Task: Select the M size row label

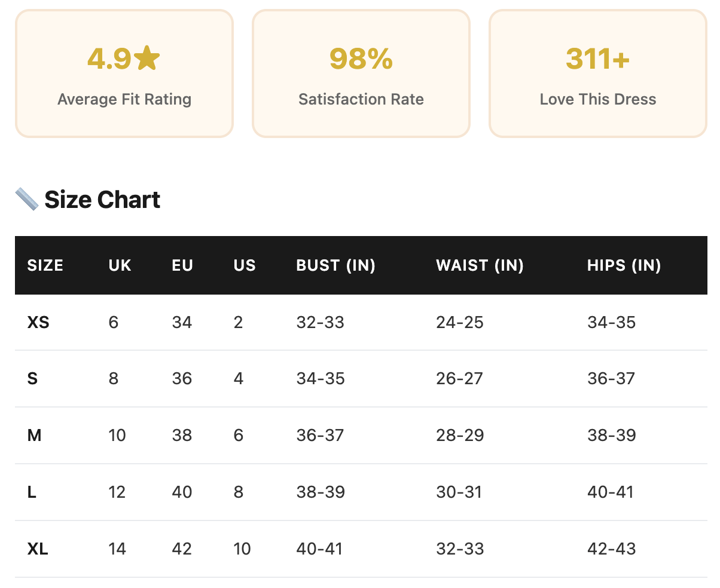Action: pos(35,435)
